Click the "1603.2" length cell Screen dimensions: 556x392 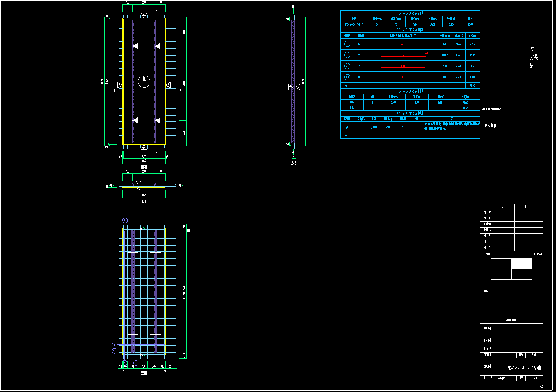coord(445,55)
